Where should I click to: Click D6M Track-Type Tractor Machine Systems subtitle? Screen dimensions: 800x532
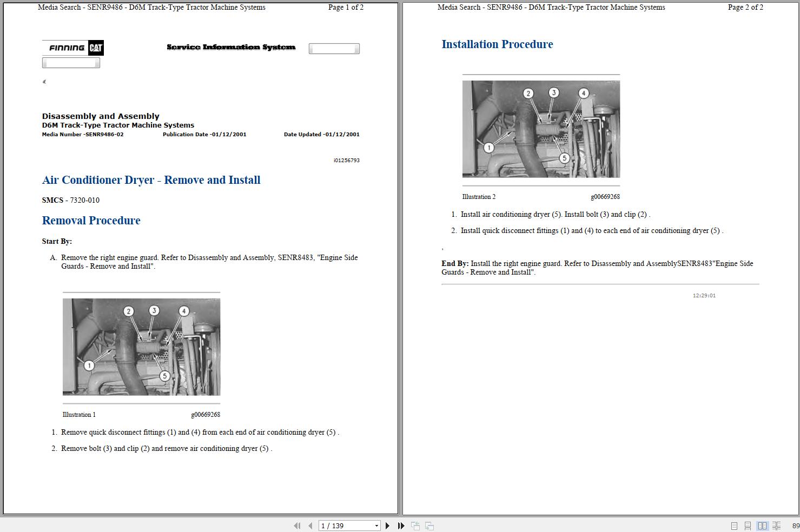click(x=118, y=125)
